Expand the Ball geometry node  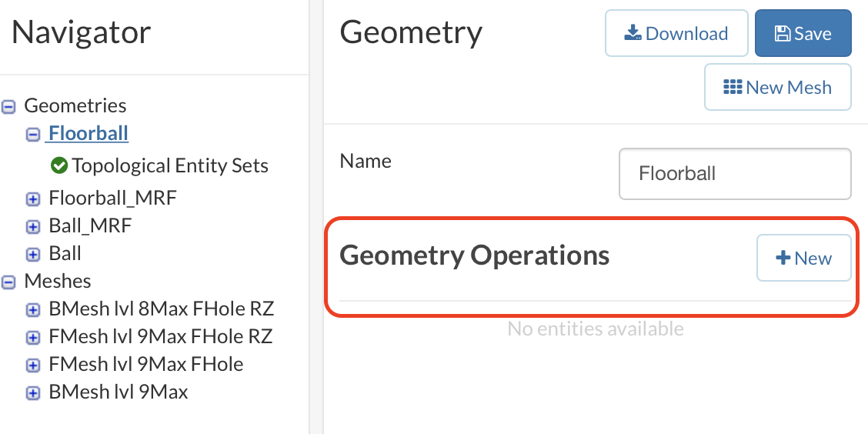pos(33,254)
